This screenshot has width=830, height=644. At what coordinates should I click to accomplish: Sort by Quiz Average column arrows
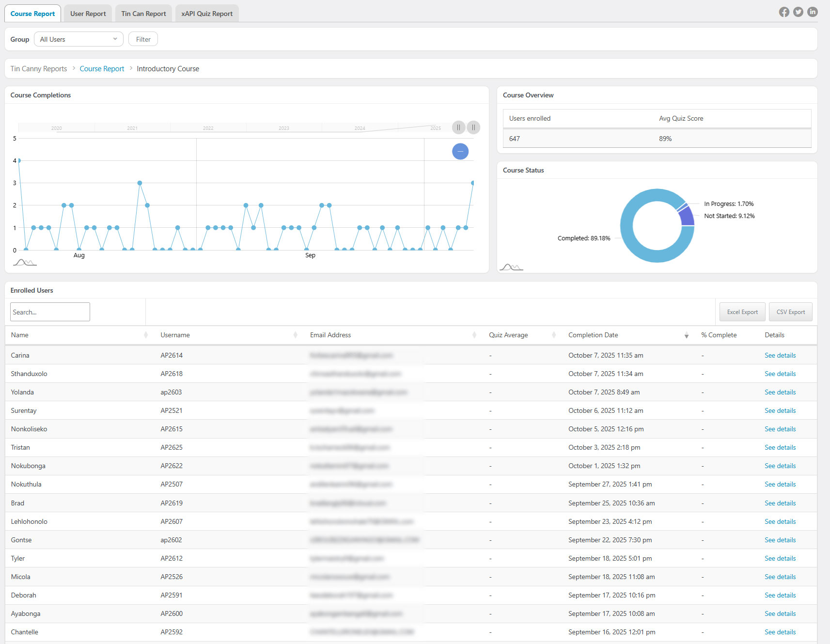click(x=553, y=335)
